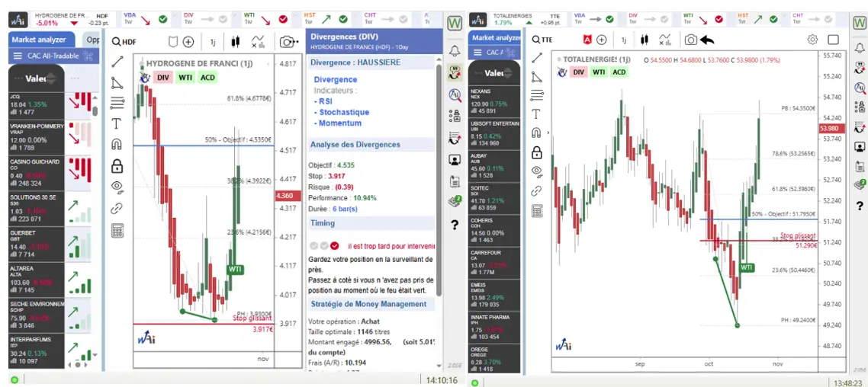868x387 pixels.
Task: Open the VBA 1w signal in HDF header
Action: (x=145, y=18)
